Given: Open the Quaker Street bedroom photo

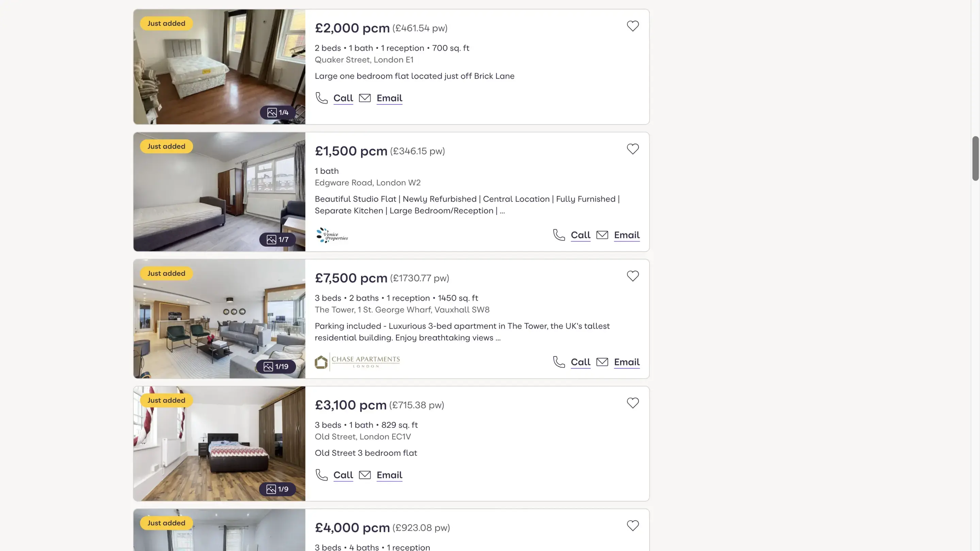Looking at the screenshot, I should coord(219,67).
